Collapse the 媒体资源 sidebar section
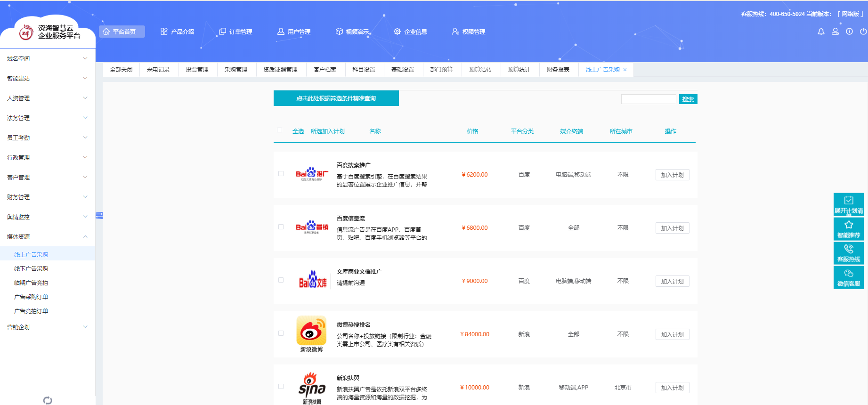The width and height of the screenshot is (868, 405). pyautogui.click(x=47, y=236)
